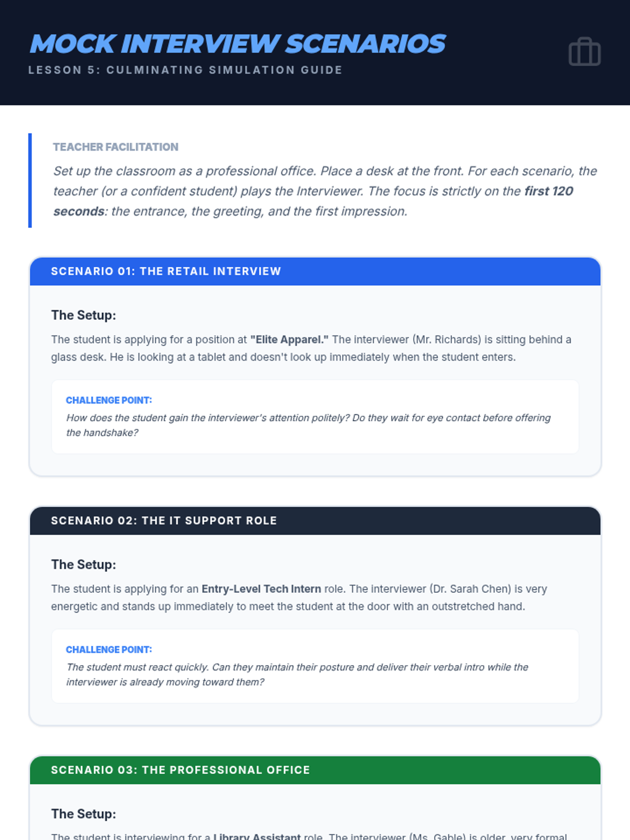The height and width of the screenshot is (840, 630).
Task: Click The Setup heading in Scenario 01
Action: point(83,315)
